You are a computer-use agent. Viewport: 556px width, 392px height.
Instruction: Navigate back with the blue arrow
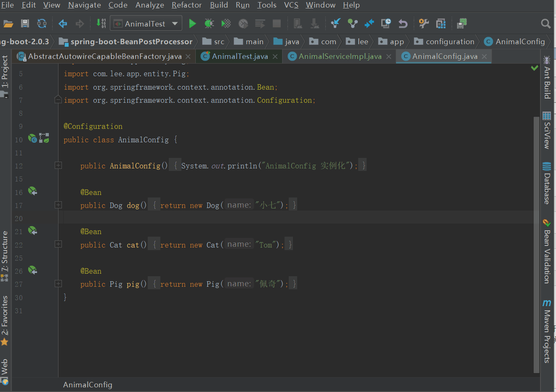(x=63, y=24)
